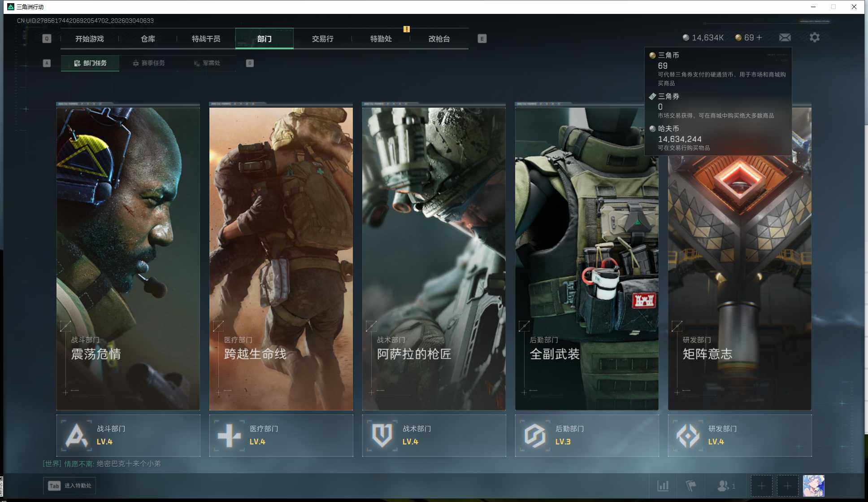Screen dimensions: 868x502
Task: Click the first empty squad slot
Action: point(761,485)
